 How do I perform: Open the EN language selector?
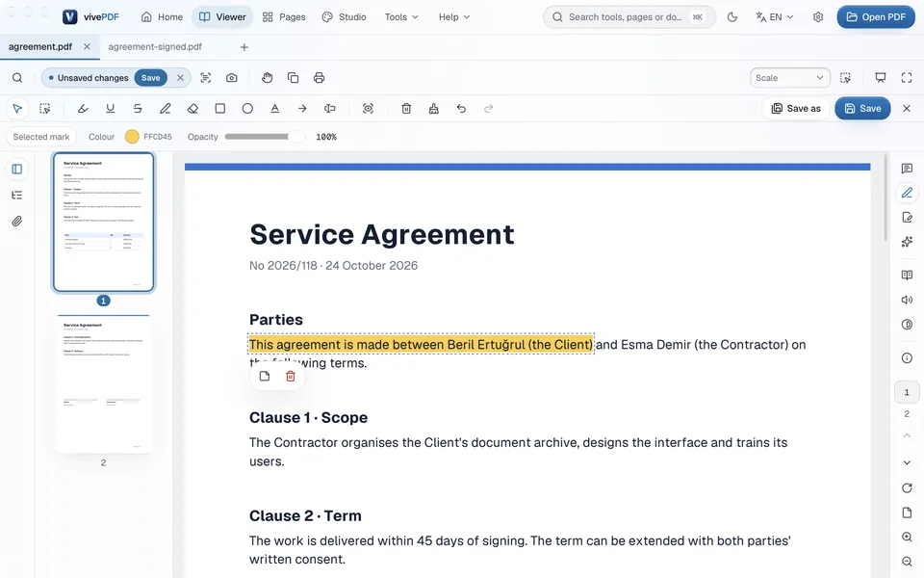click(x=774, y=17)
